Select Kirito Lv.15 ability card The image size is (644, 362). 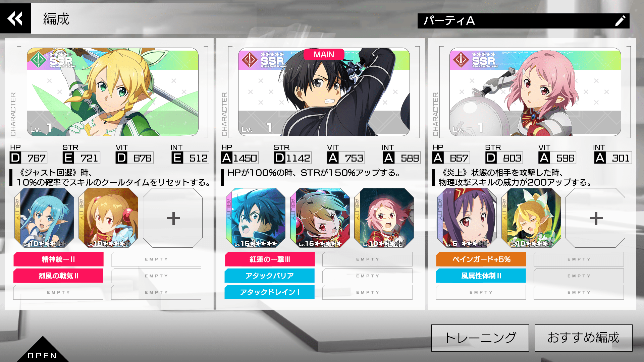[x=256, y=218]
